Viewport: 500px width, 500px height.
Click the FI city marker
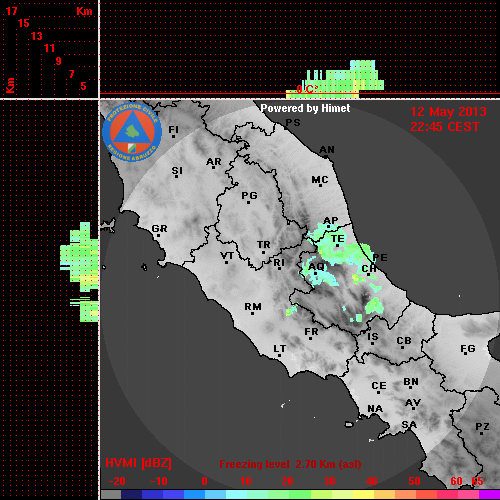coord(173,136)
